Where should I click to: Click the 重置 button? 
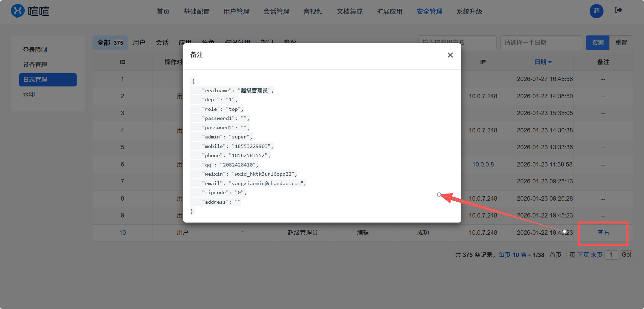621,43
